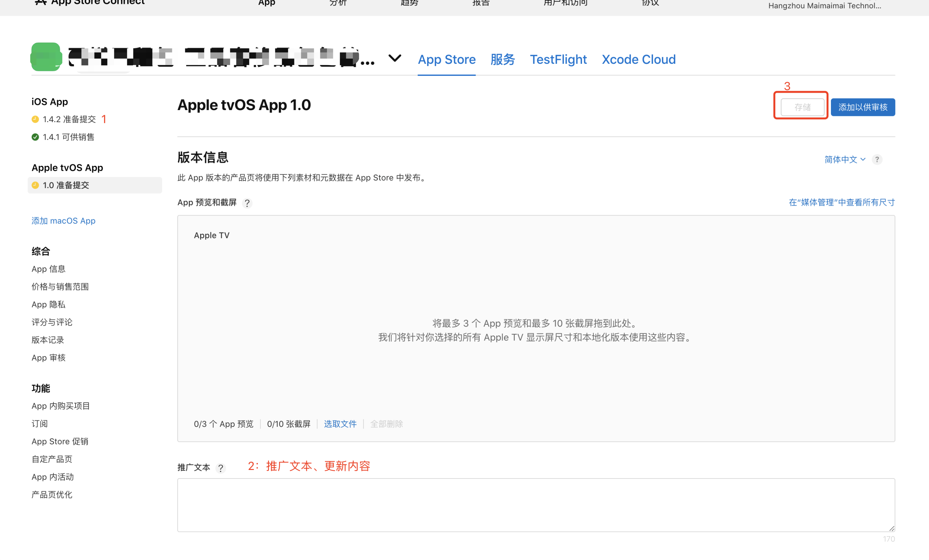Select iOS version 1.4.1 可供销售
929x560 pixels.
(x=68, y=137)
